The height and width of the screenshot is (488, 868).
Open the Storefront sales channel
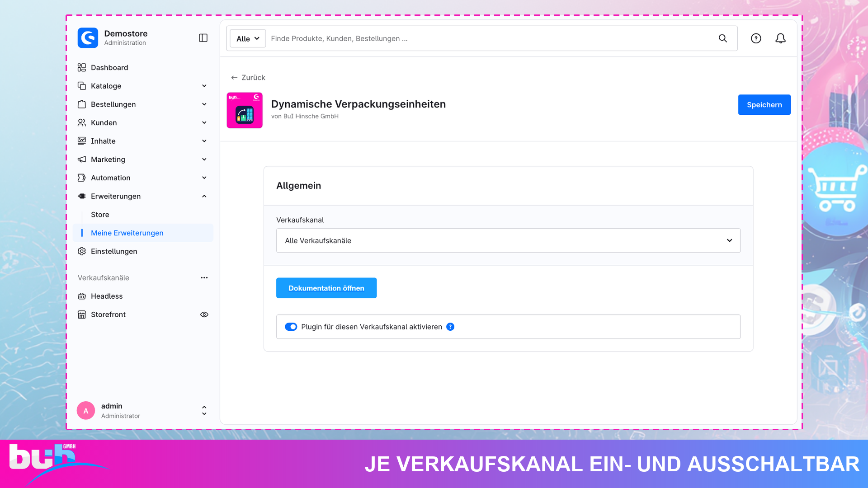pos(108,314)
